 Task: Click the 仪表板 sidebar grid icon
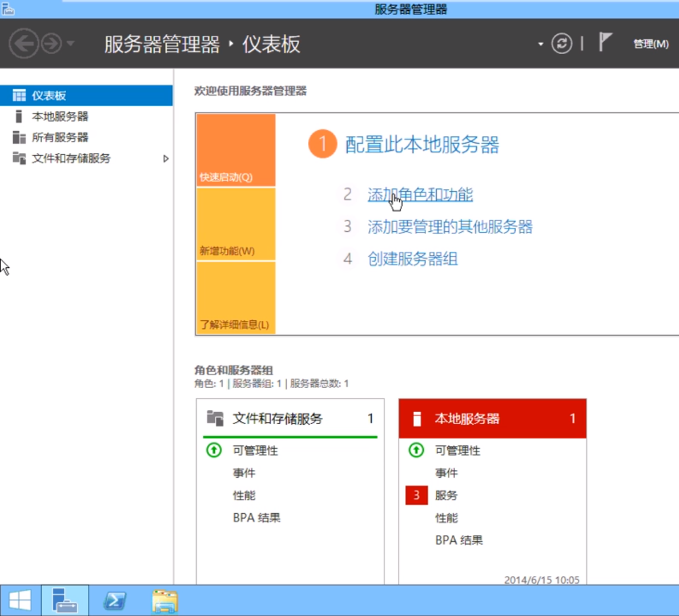[19, 95]
